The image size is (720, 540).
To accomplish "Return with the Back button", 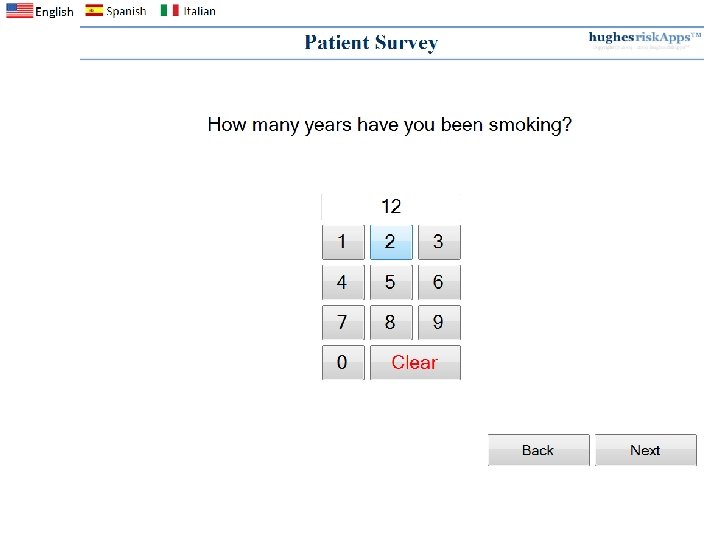I will pos(539,450).
